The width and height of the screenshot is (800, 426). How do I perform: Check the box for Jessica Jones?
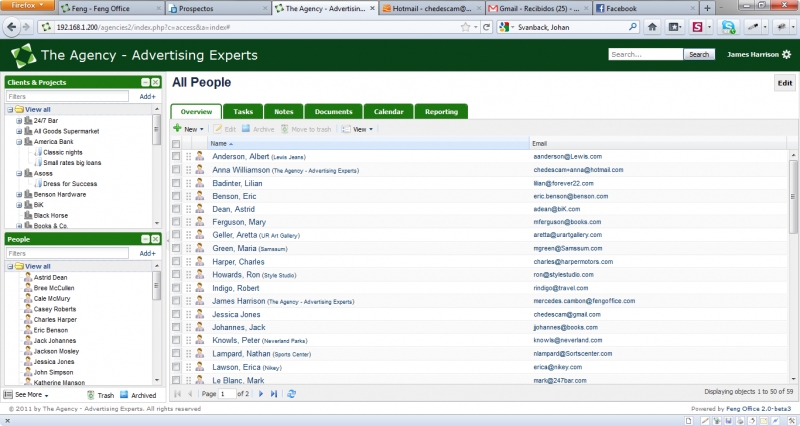tap(176, 314)
